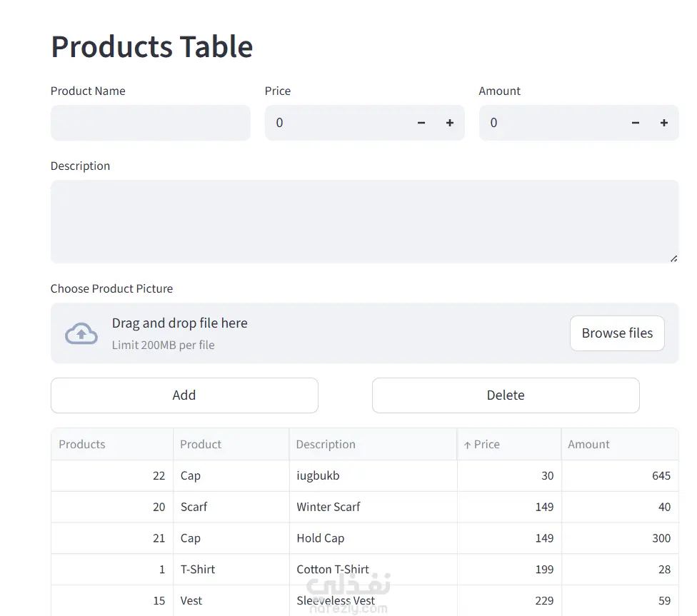Click the Price minus stepper button
The height and width of the screenshot is (616, 697).
421,123
